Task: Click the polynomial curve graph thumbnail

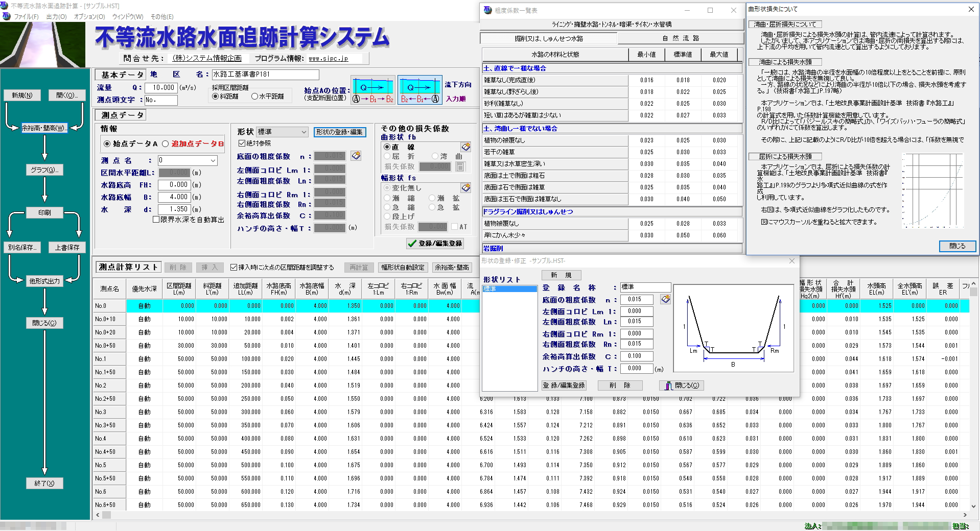Action: [x=932, y=190]
